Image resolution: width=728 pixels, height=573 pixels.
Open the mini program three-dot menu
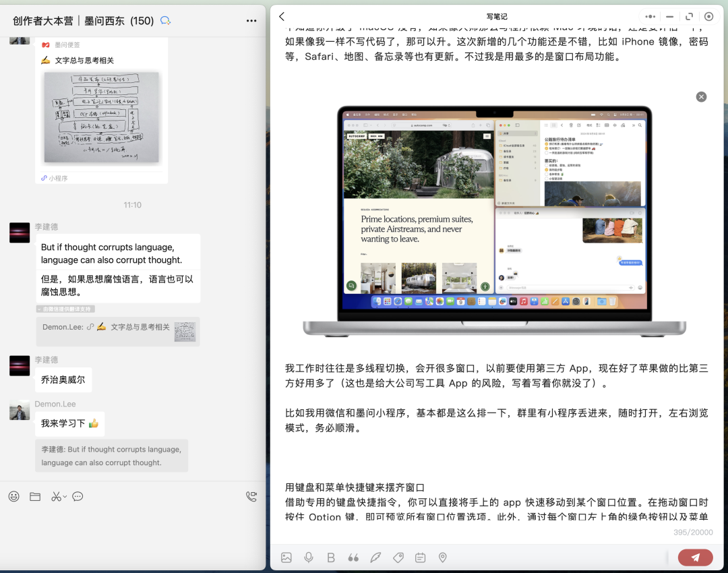(x=650, y=16)
